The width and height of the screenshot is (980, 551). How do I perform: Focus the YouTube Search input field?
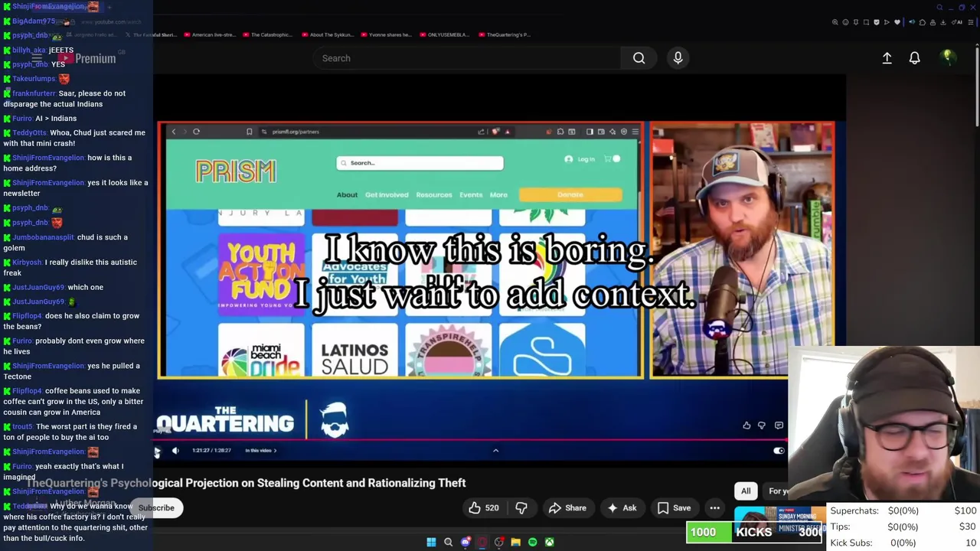pos(467,58)
